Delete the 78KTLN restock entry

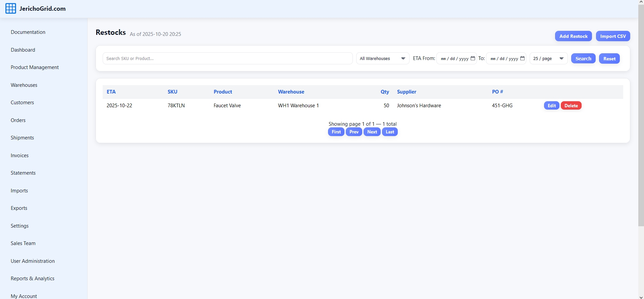point(571,106)
